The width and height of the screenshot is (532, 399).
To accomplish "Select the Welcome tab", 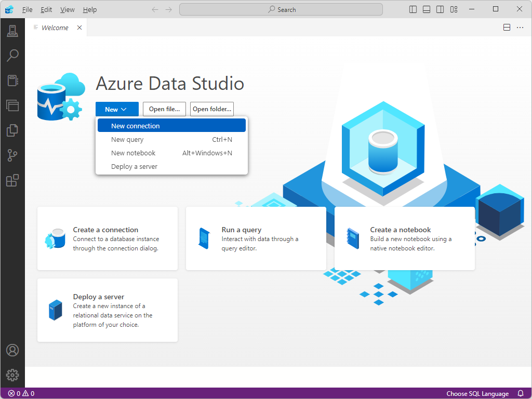I will tap(55, 28).
